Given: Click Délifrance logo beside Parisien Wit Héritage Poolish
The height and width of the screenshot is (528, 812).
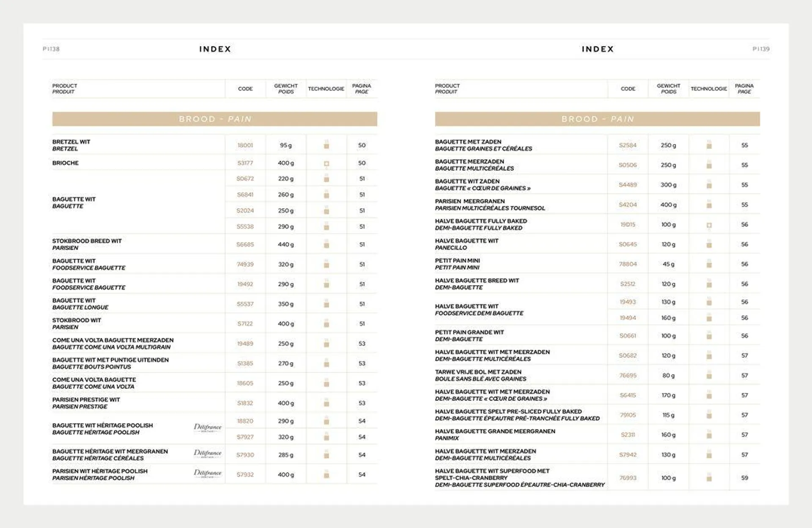Looking at the screenshot, I should (x=208, y=473).
